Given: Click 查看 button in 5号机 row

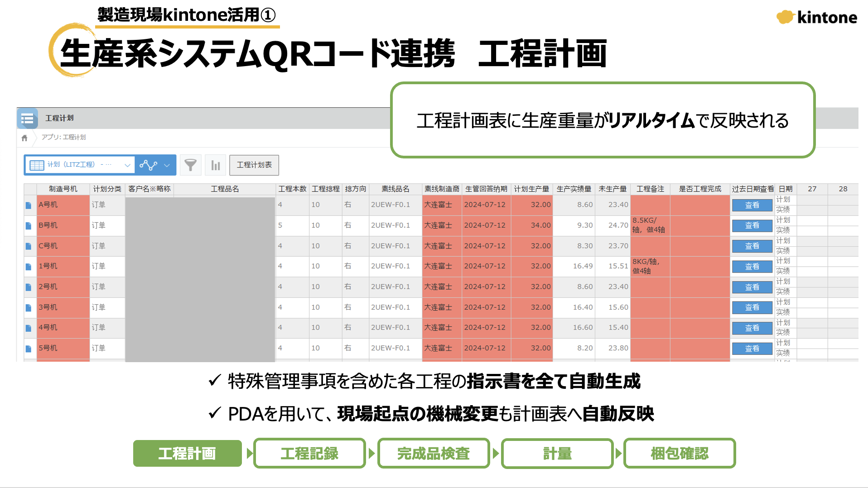Looking at the screenshot, I should [x=752, y=349].
